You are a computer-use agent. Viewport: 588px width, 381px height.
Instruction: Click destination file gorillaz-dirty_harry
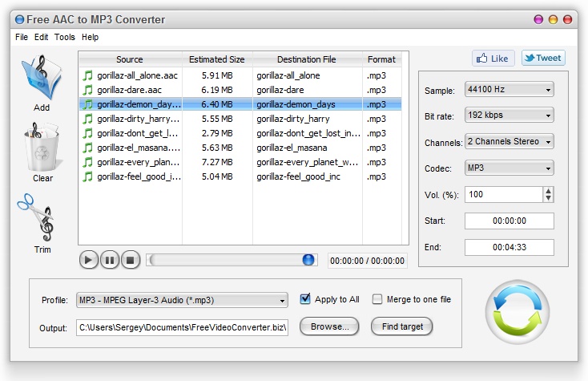click(x=293, y=119)
